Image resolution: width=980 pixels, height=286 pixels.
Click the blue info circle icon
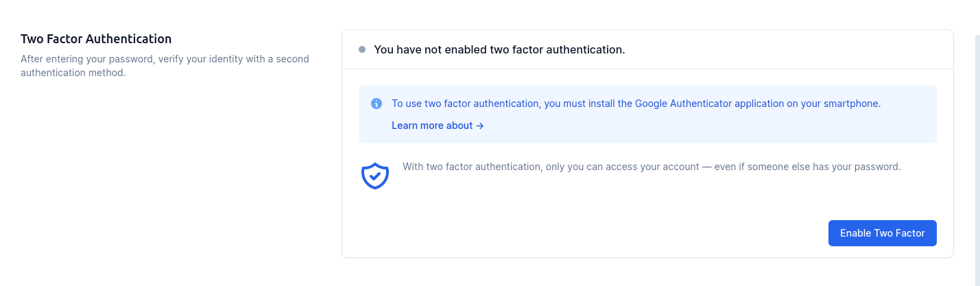(x=377, y=104)
